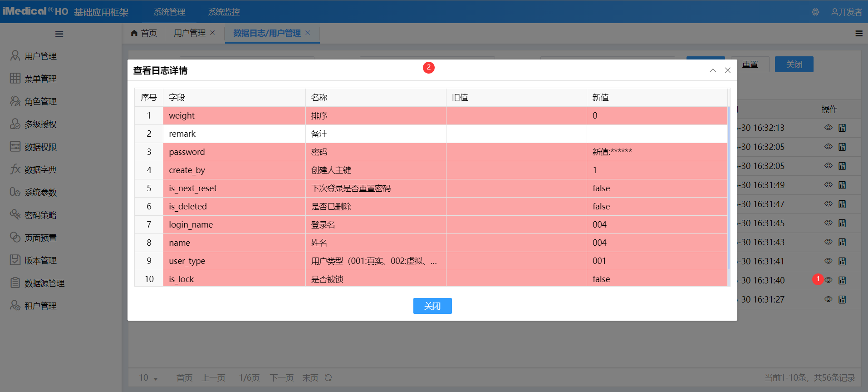Viewport: 868px width, 392px height.
Task: Open save icon for the 16:31:49 row
Action: coord(842,185)
